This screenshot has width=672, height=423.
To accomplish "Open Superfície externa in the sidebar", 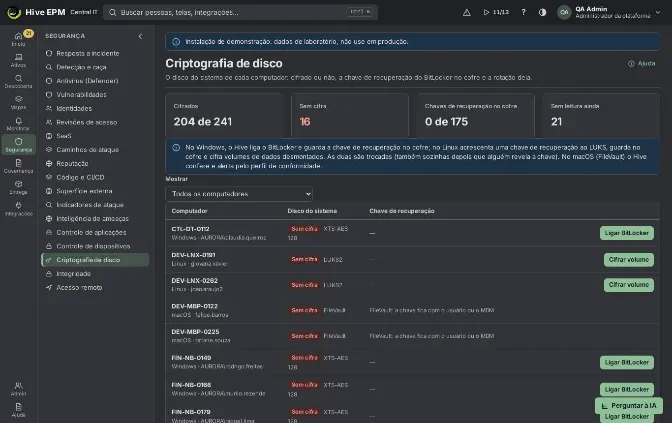I will 95,191.
